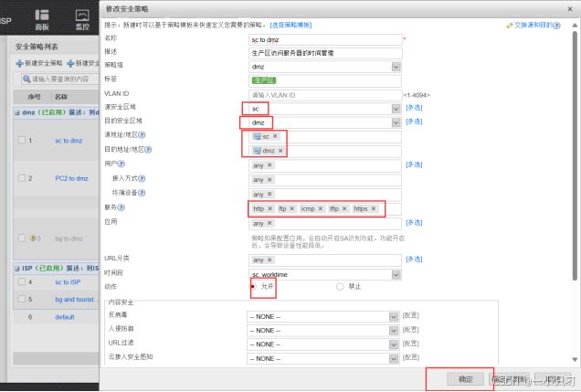Remove the tftp service tag
Screen dimensions: 581x392
click(x=344, y=208)
